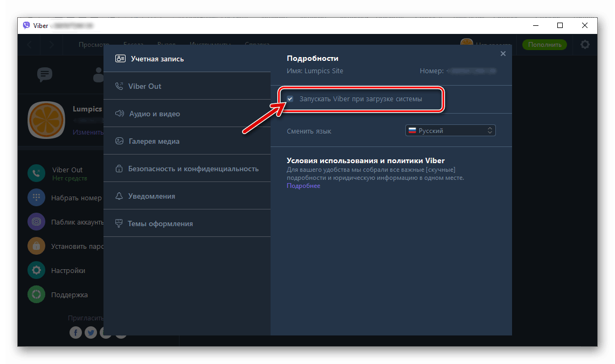
Task: Close the settings dialog with the X
Action: pos(503,54)
